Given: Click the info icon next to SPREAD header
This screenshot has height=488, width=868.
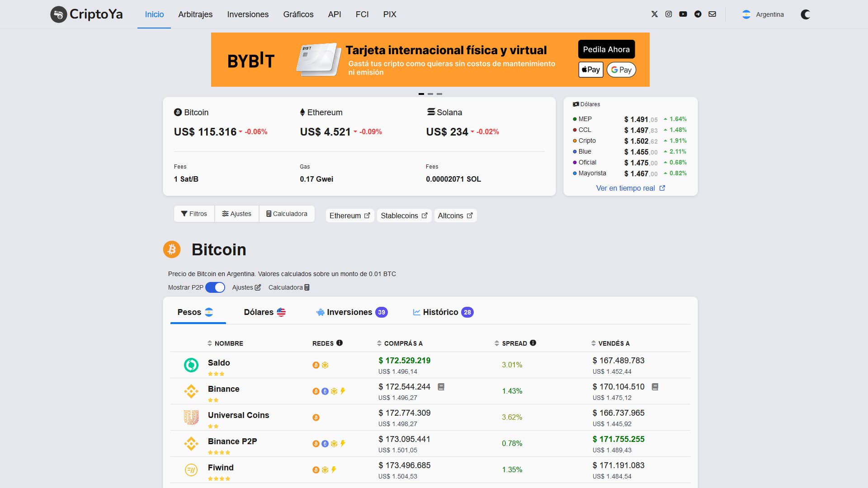Looking at the screenshot, I should (x=533, y=343).
